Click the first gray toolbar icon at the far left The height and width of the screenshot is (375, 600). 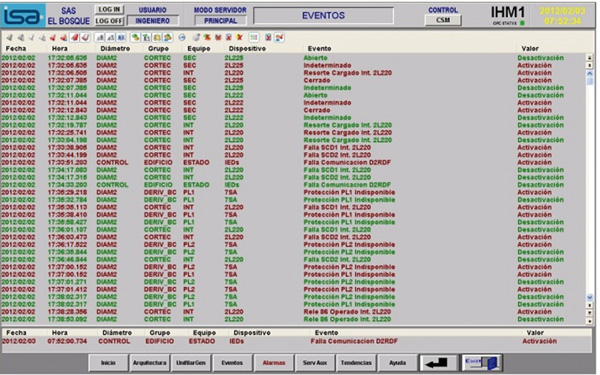click(x=10, y=38)
